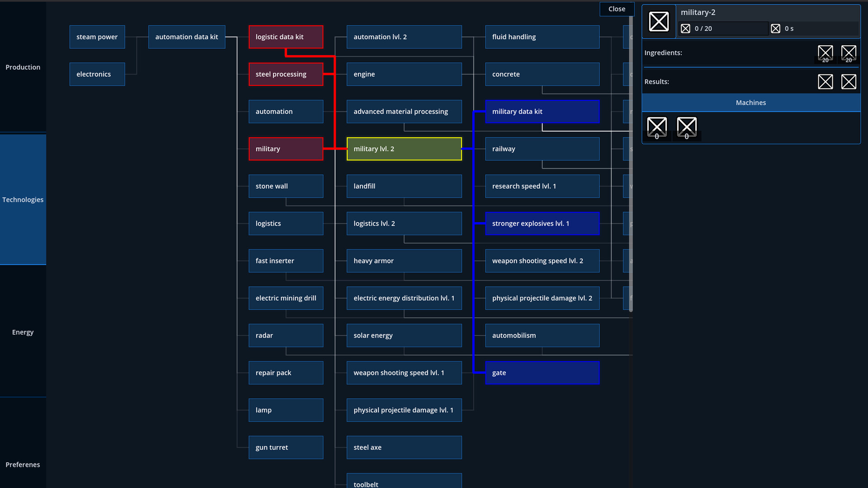The height and width of the screenshot is (488, 868).
Task: Click the Machines header bar
Action: (750, 103)
